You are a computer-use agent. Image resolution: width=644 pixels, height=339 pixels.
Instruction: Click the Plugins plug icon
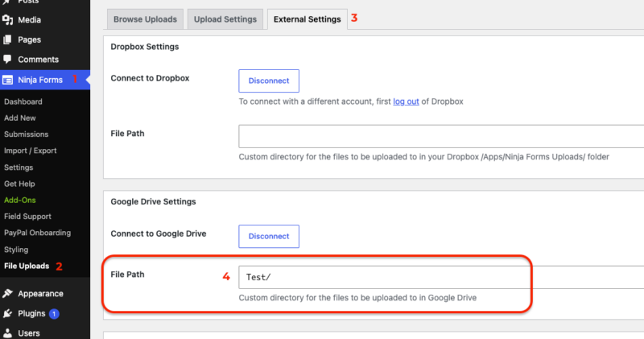click(x=7, y=313)
